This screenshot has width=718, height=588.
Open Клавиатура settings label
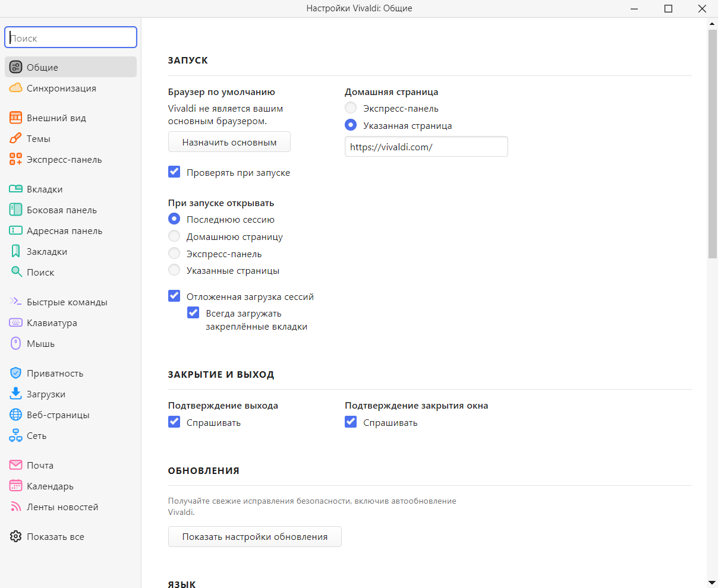click(x=52, y=323)
